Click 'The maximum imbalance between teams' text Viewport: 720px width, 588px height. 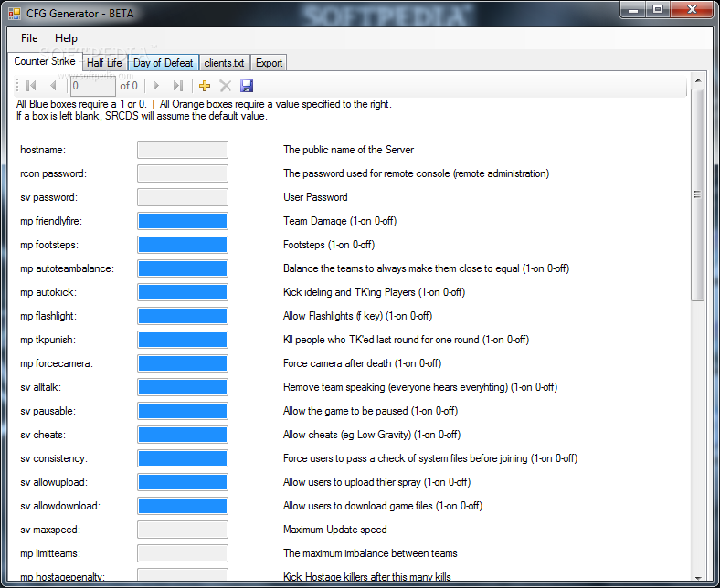[x=370, y=553]
